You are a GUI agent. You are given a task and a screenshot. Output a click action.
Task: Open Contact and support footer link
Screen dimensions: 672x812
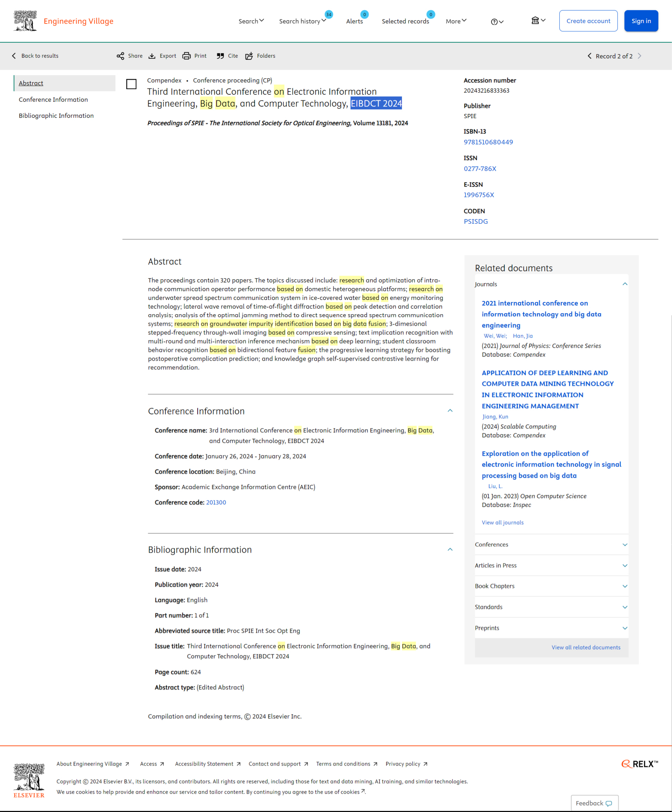279,764
